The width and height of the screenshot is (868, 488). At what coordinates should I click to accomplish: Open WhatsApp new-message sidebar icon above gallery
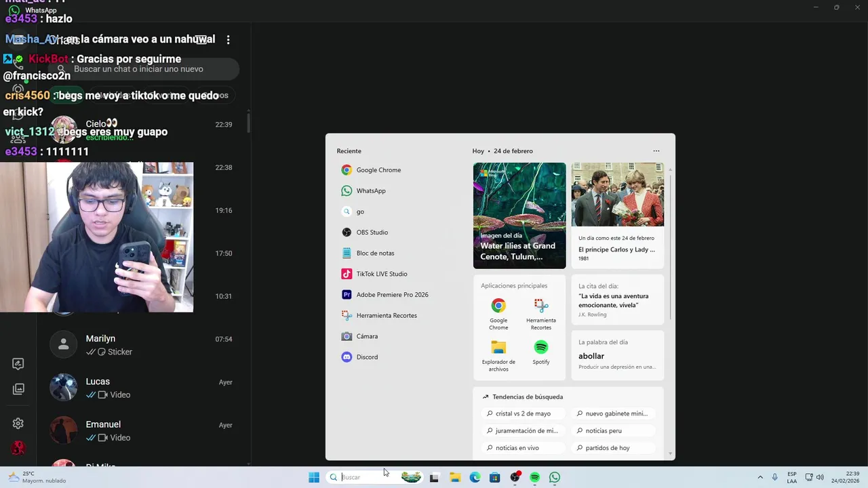click(x=18, y=364)
